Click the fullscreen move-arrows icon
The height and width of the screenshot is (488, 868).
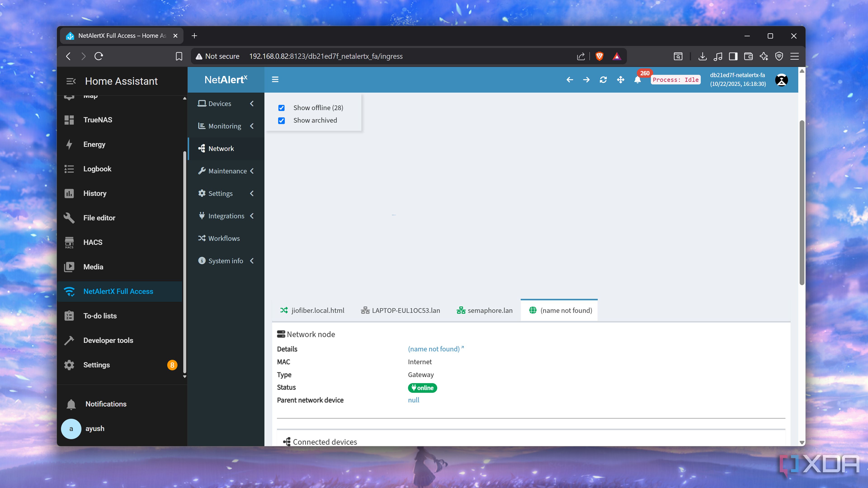(620, 80)
